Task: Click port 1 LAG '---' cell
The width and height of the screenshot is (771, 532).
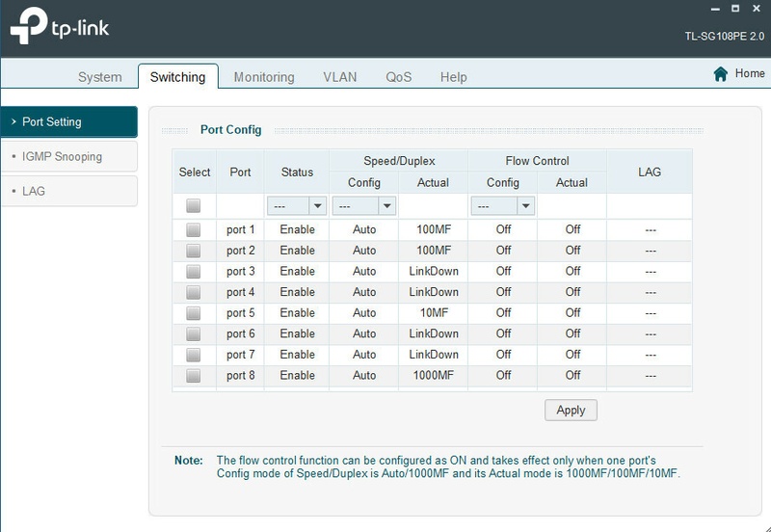Action: click(651, 230)
